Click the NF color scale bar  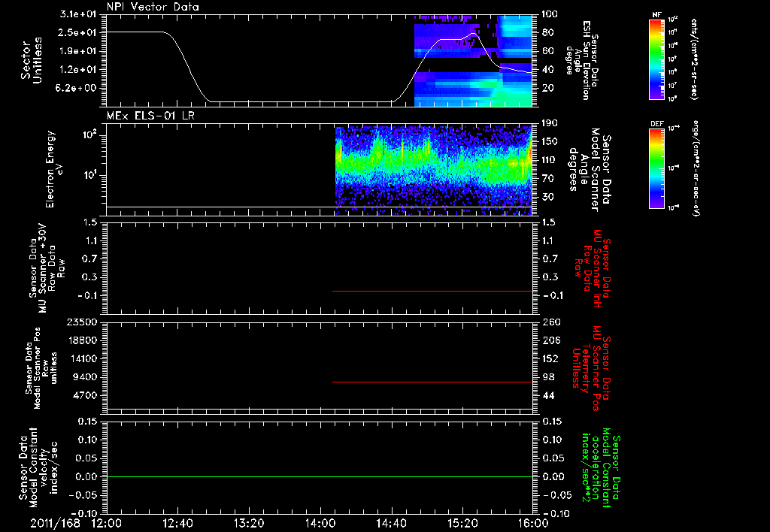tap(657, 59)
